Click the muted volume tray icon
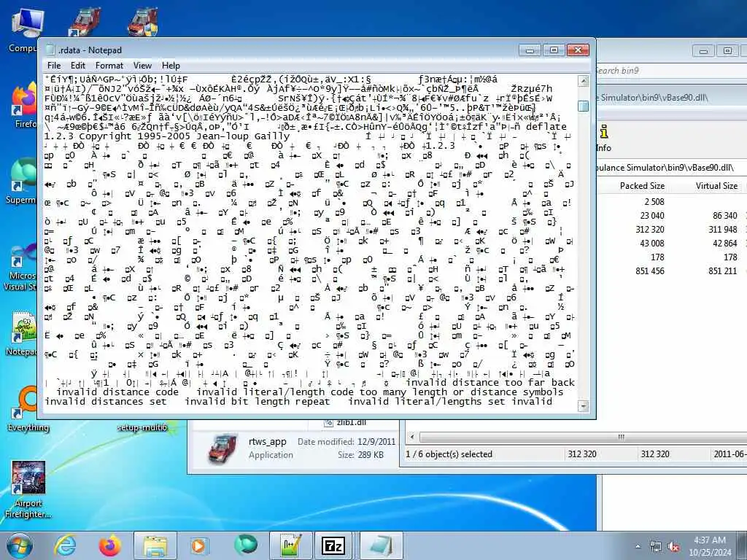 click(673, 547)
